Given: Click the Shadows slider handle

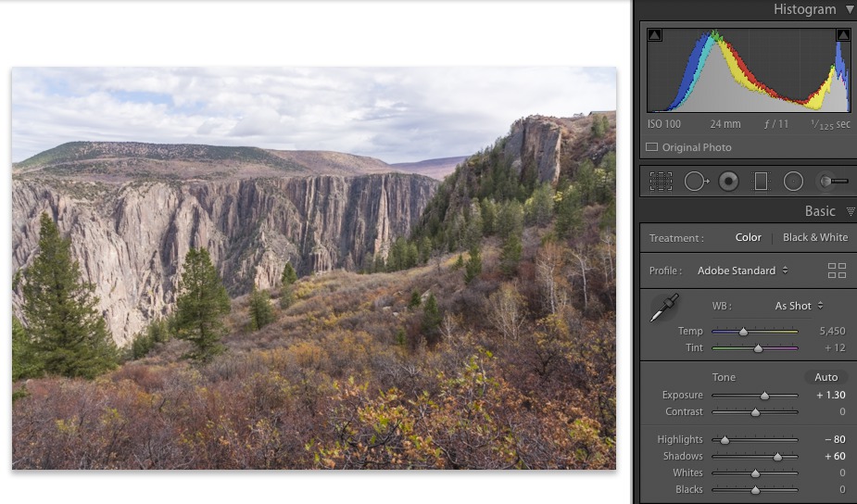Looking at the screenshot, I should click(x=777, y=457).
